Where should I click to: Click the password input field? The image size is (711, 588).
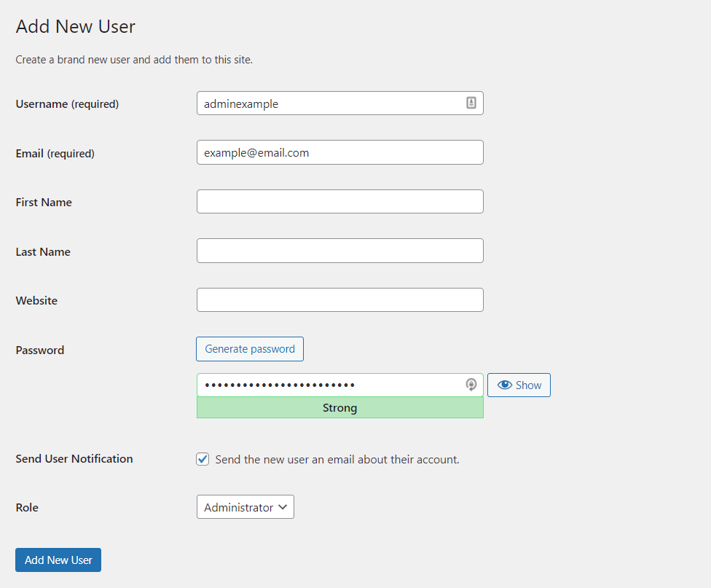(x=328, y=384)
